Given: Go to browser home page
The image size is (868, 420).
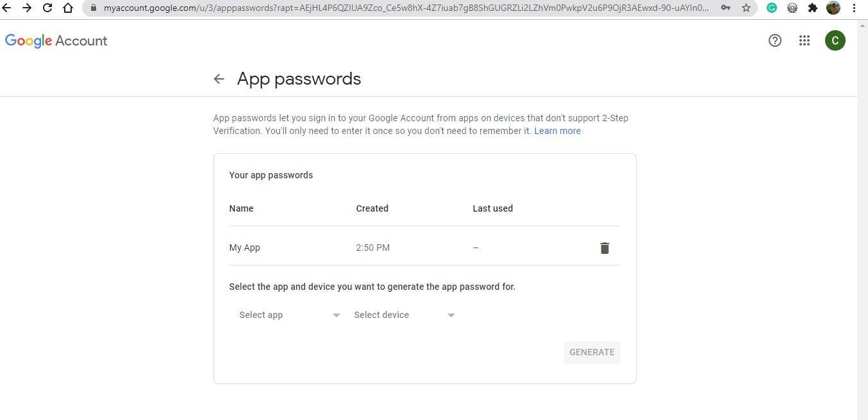Looking at the screenshot, I should [x=68, y=8].
